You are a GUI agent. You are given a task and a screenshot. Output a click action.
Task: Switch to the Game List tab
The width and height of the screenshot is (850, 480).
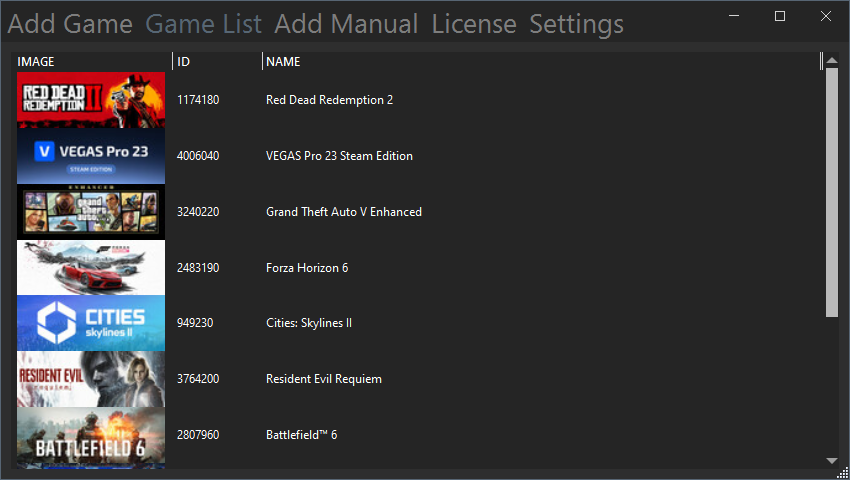204,24
